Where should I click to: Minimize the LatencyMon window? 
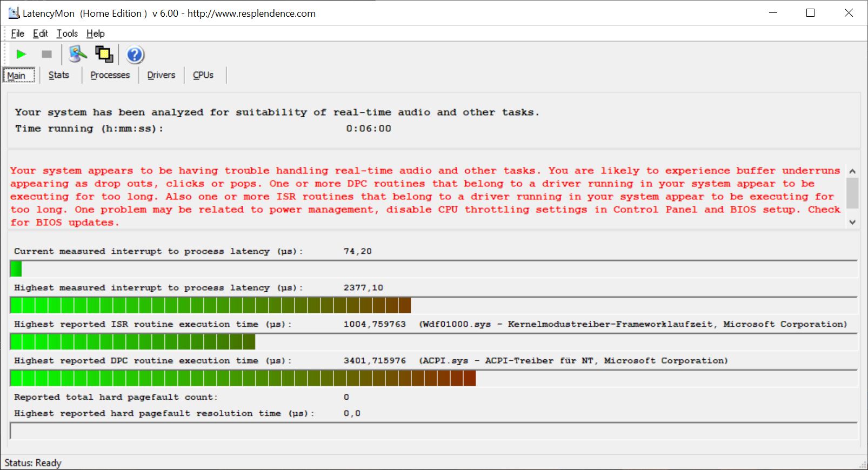(x=773, y=13)
